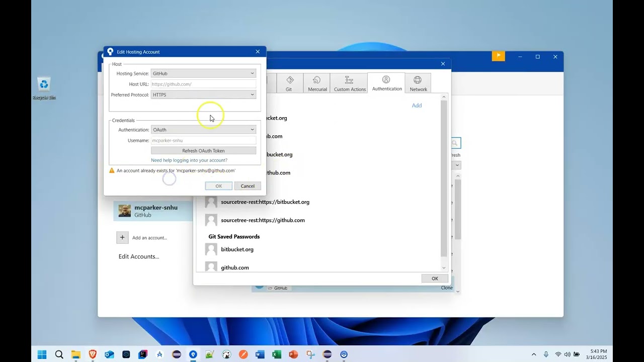Image resolution: width=644 pixels, height=362 pixels.
Task: Click Cancel in Edit Hosting Account
Action: pyautogui.click(x=248, y=186)
